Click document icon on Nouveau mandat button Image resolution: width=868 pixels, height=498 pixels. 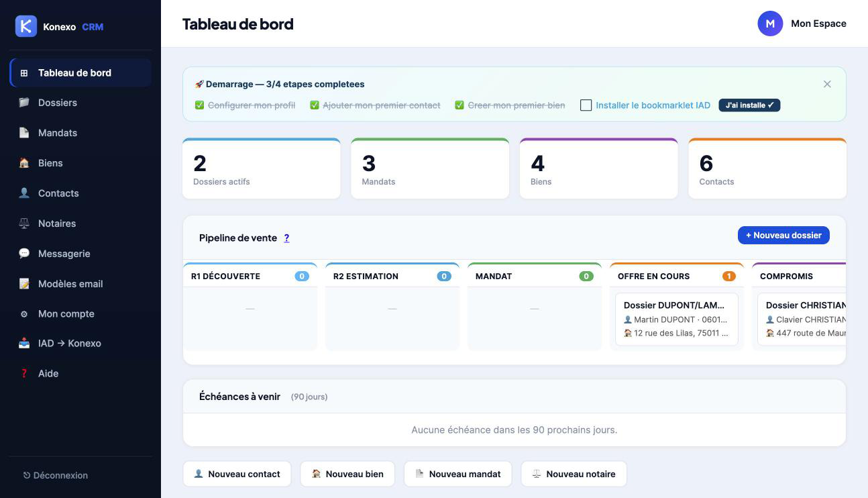point(420,474)
